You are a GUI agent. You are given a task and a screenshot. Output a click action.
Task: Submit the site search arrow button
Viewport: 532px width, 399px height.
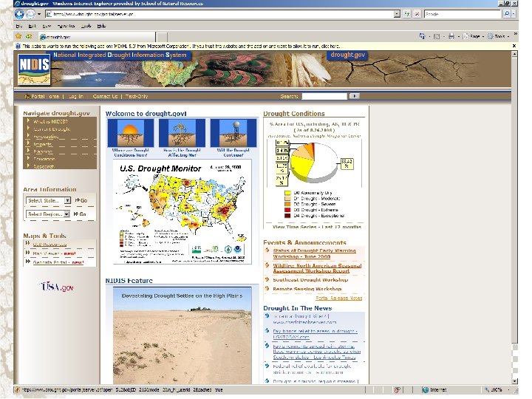tap(354, 96)
